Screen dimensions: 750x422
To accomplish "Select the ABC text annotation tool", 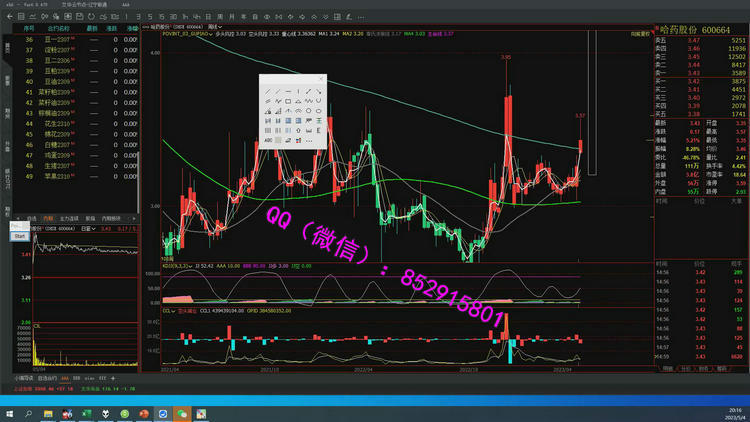I will pos(268,141).
